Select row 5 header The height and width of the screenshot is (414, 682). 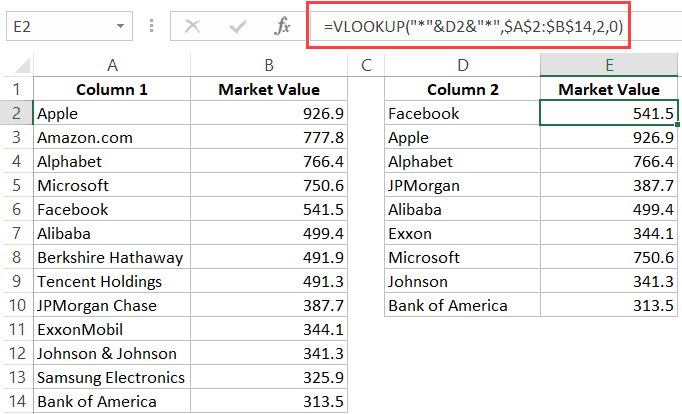coord(17,185)
